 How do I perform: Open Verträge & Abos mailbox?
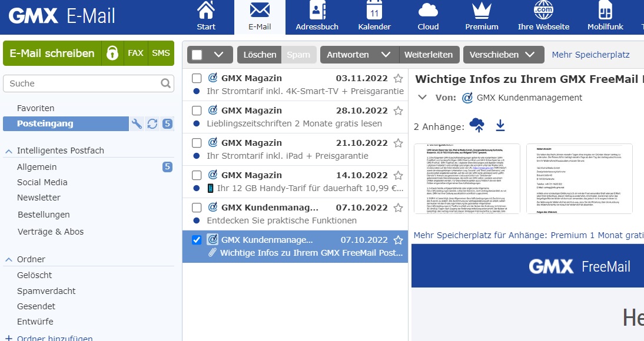pyautogui.click(x=51, y=232)
